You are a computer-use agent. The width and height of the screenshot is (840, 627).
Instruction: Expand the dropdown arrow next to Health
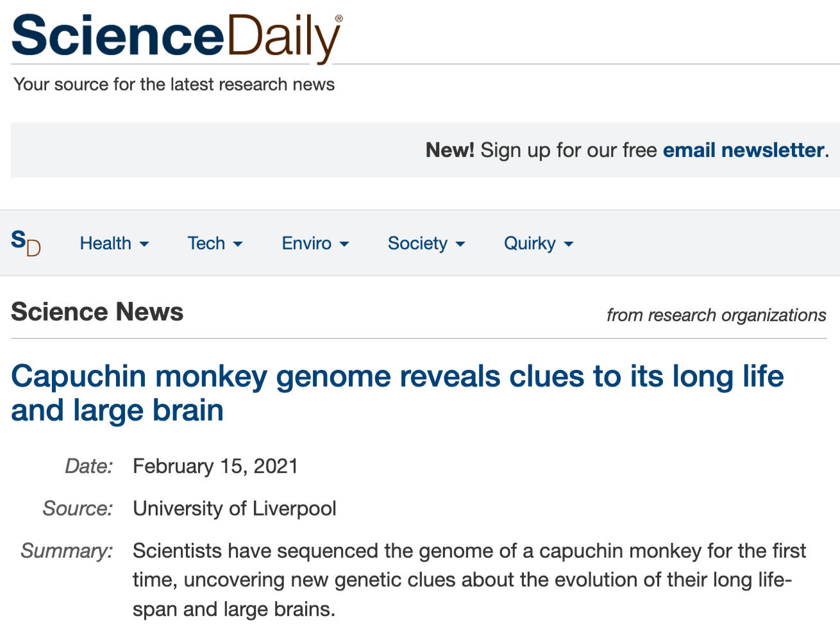pos(144,244)
